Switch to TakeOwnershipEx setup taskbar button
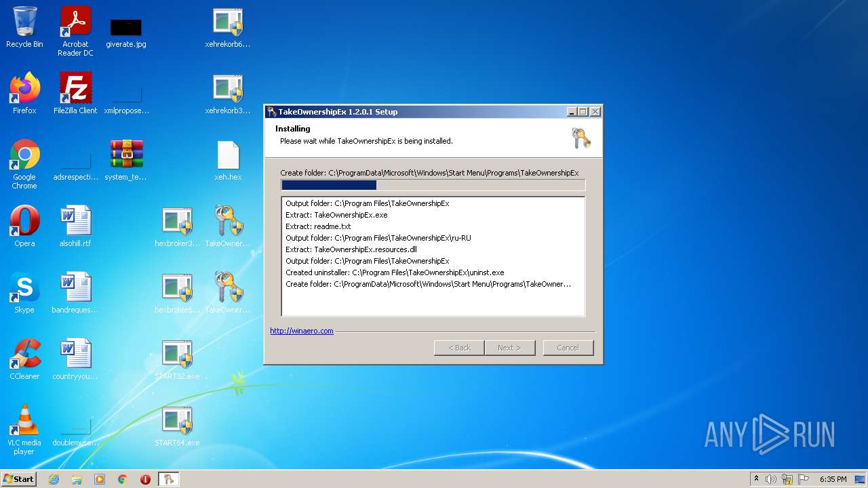 (x=168, y=479)
